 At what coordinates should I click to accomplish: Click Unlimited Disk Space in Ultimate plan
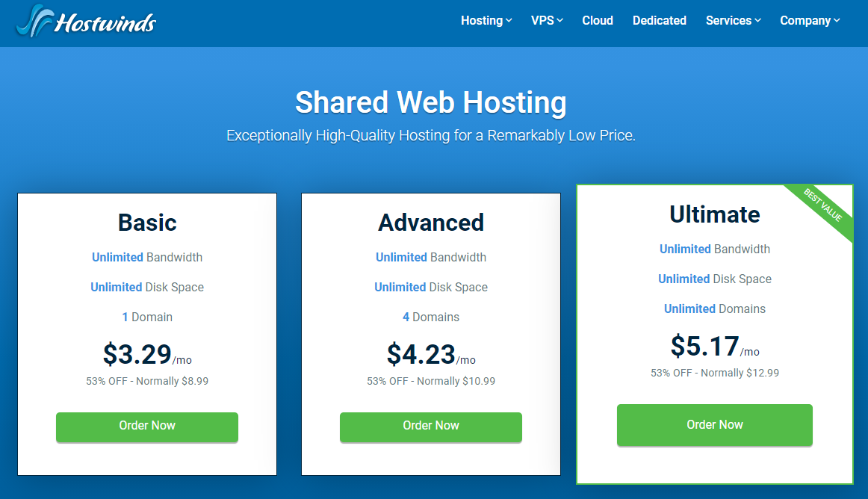[x=715, y=279]
